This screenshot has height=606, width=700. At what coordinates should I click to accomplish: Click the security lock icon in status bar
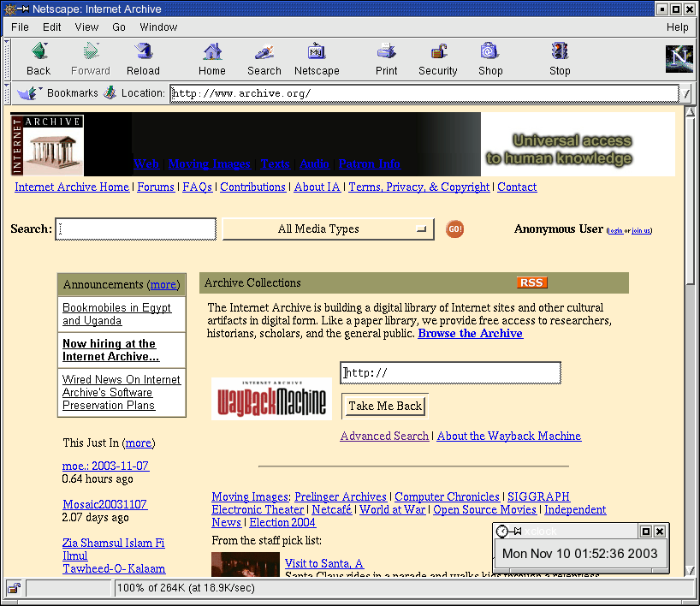[x=15, y=588]
